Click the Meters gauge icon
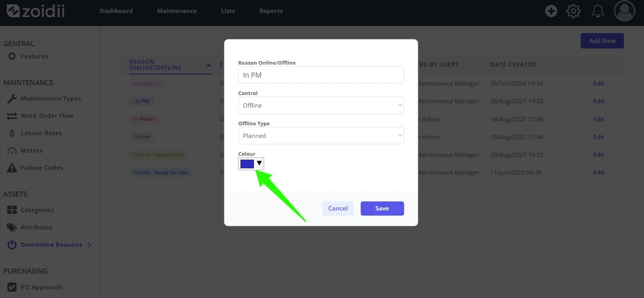Viewport: 644px width, 298px height. tap(12, 151)
